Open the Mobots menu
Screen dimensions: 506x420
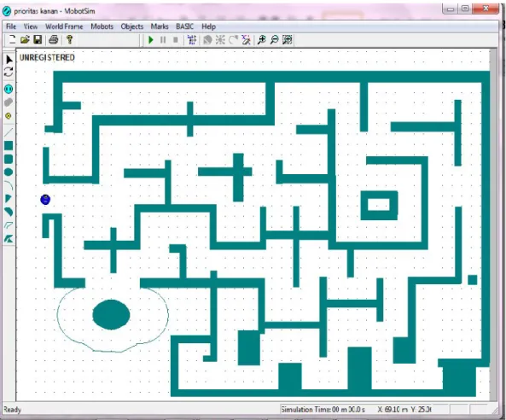(102, 26)
